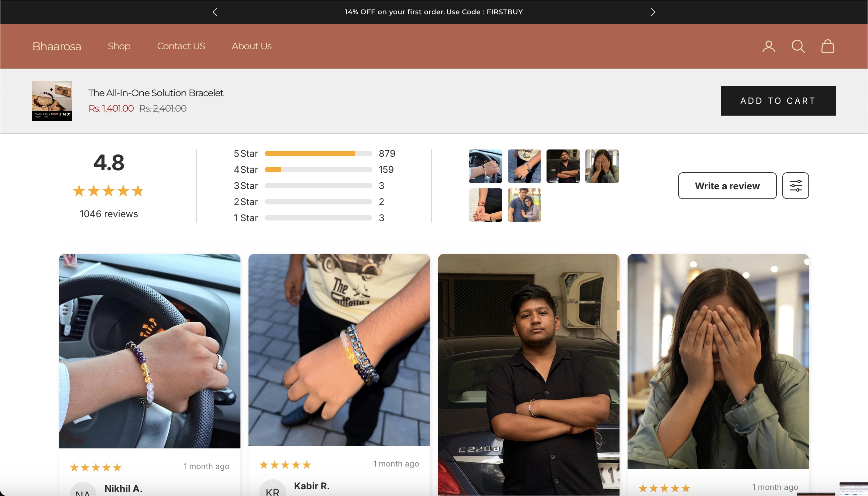Filter reviews by the 5 Star bar
The height and width of the screenshot is (496, 868).
[318, 153]
